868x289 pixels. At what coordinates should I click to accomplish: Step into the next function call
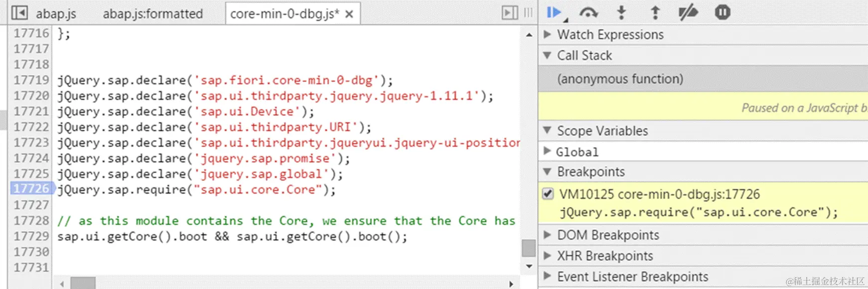621,12
